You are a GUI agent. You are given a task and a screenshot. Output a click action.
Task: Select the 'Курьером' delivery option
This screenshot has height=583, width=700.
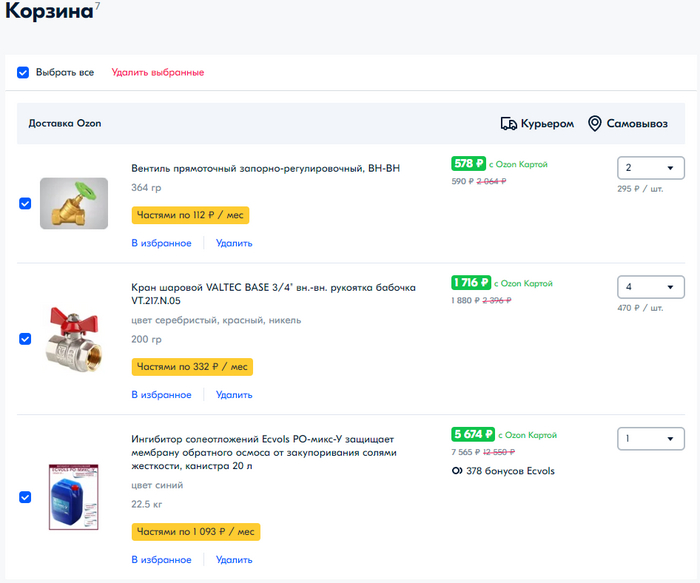(538, 124)
